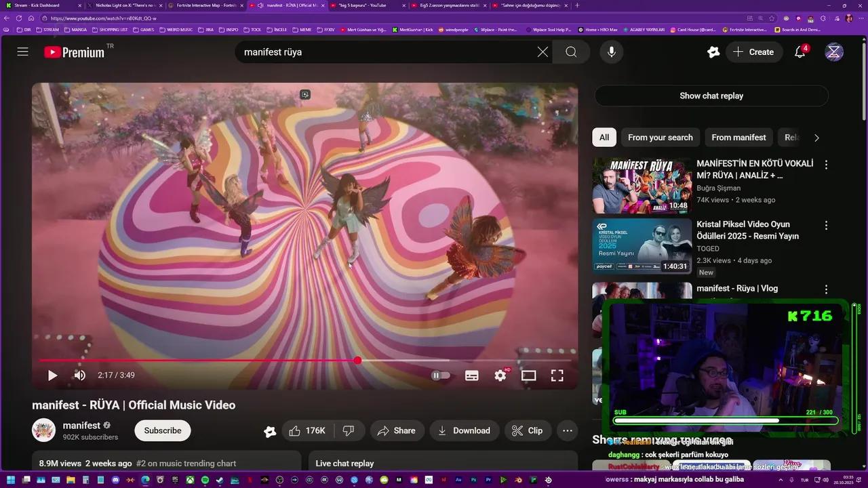This screenshot has width=868, height=488.
Task: Select the All filter chip
Action: pyautogui.click(x=604, y=138)
